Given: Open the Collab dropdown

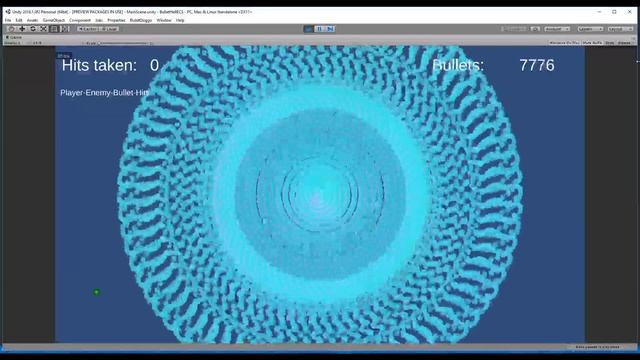Looking at the screenshot, I should point(514,29).
